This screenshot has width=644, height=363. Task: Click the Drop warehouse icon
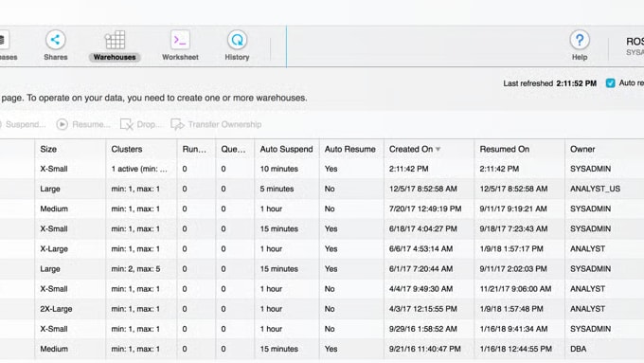127,124
